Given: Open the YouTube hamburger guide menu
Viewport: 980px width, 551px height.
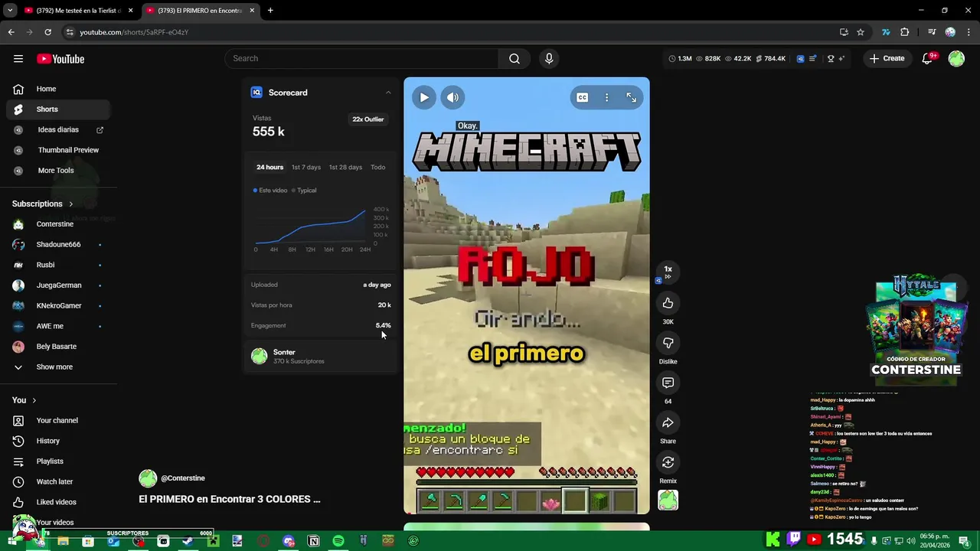Looking at the screenshot, I should [18, 59].
